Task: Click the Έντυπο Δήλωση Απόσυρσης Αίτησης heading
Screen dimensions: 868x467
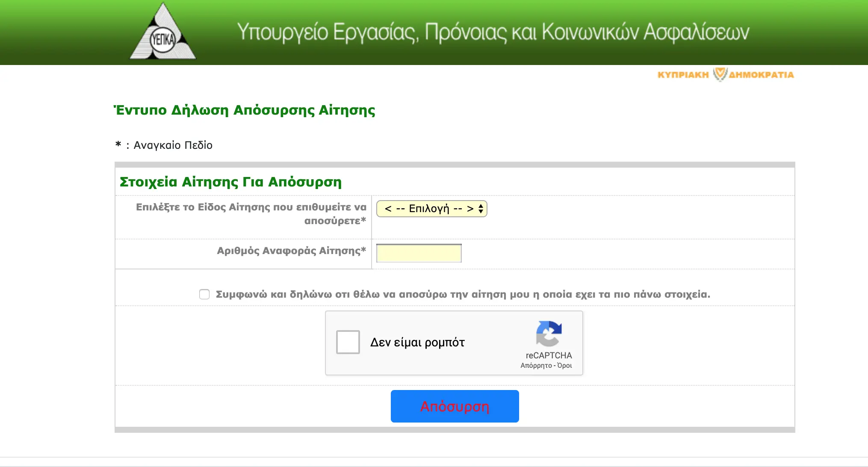Action: tap(244, 110)
